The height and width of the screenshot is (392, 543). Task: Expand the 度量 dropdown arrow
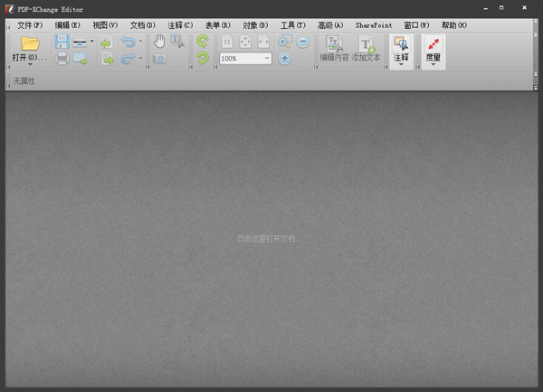coord(433,65)
